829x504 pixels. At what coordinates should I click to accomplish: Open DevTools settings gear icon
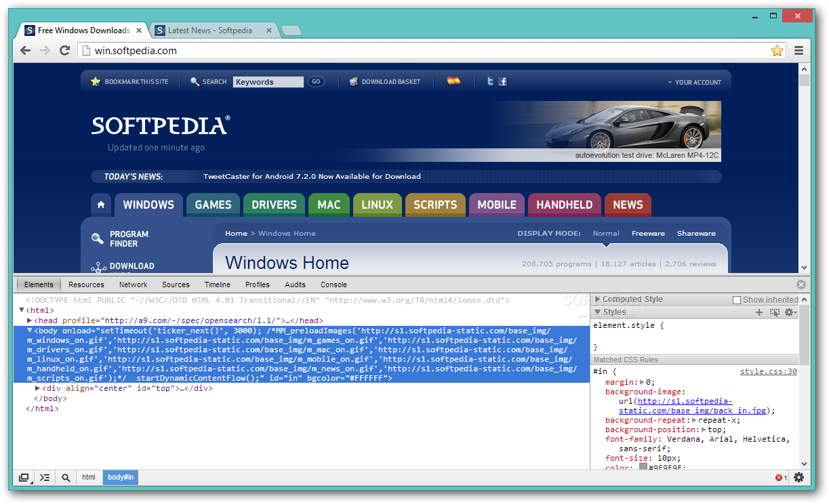[x=799, y=478]
